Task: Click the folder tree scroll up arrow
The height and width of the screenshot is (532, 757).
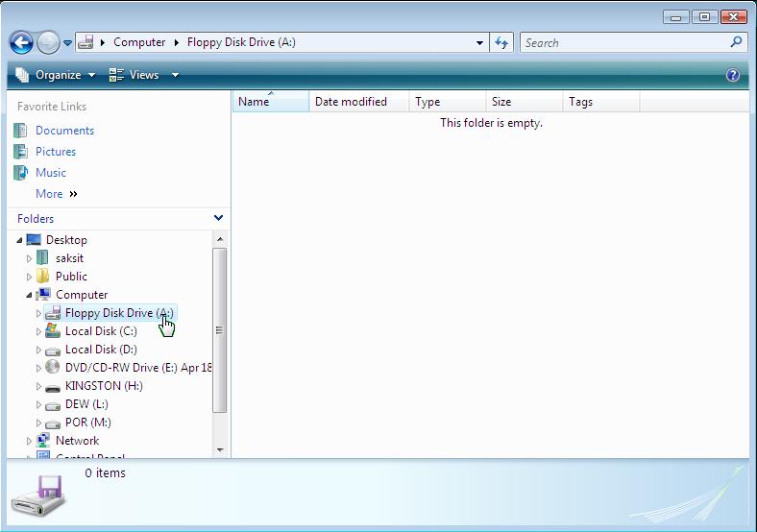Action: (220, 239)
